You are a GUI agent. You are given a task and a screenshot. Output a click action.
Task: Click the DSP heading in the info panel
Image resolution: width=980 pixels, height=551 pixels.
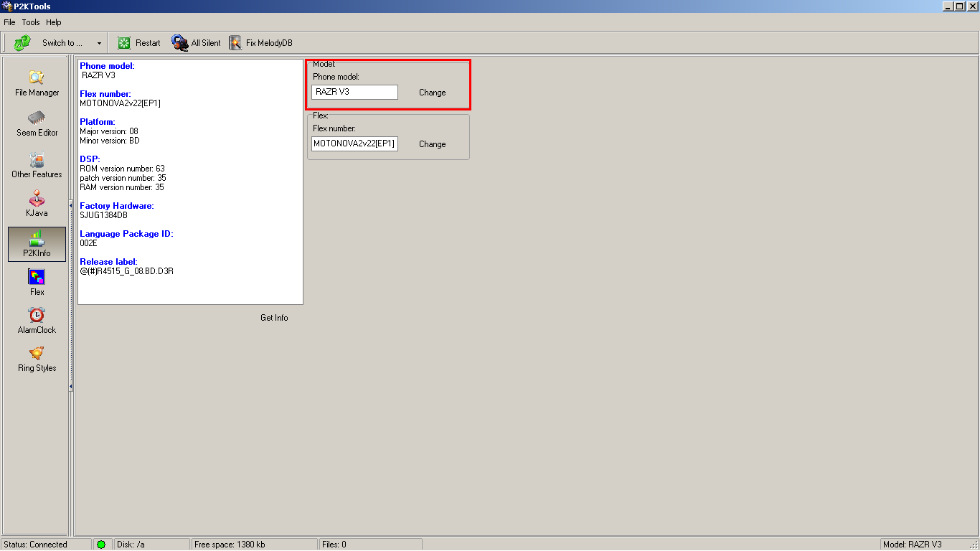(x=90, y=159)
